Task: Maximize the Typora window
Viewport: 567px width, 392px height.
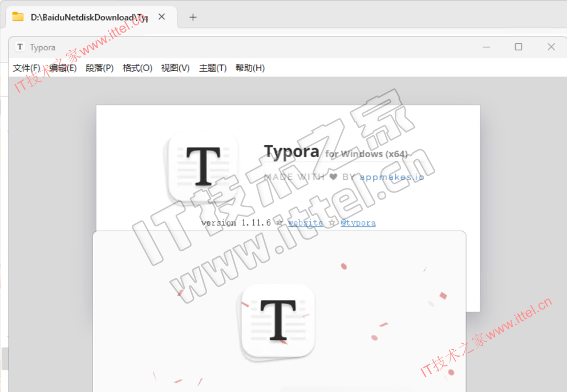Action: [x=519, y=47]
